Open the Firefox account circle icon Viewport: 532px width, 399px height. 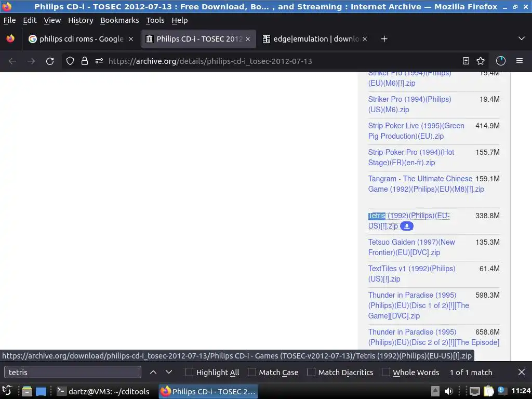(501, 61)
